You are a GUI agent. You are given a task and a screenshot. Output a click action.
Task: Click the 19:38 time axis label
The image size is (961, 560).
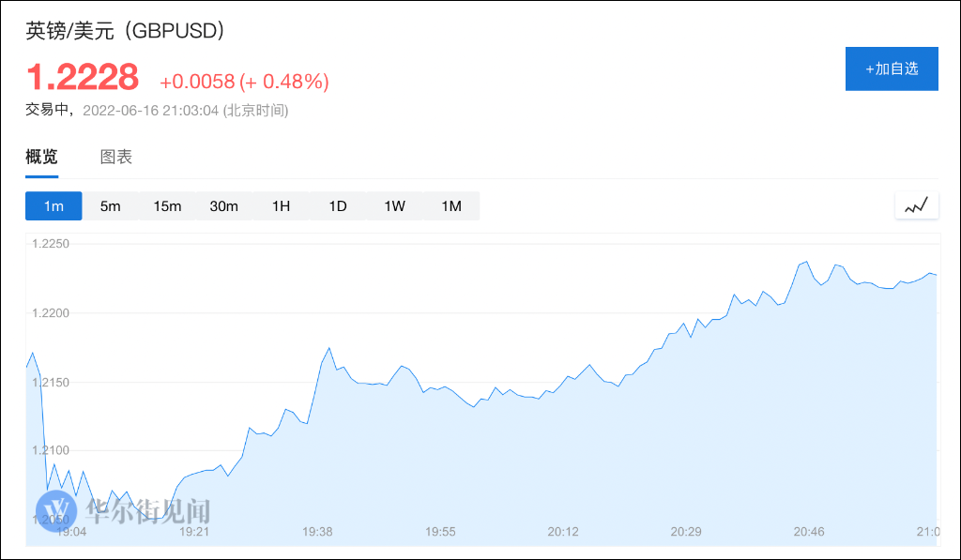click(317, 532)
